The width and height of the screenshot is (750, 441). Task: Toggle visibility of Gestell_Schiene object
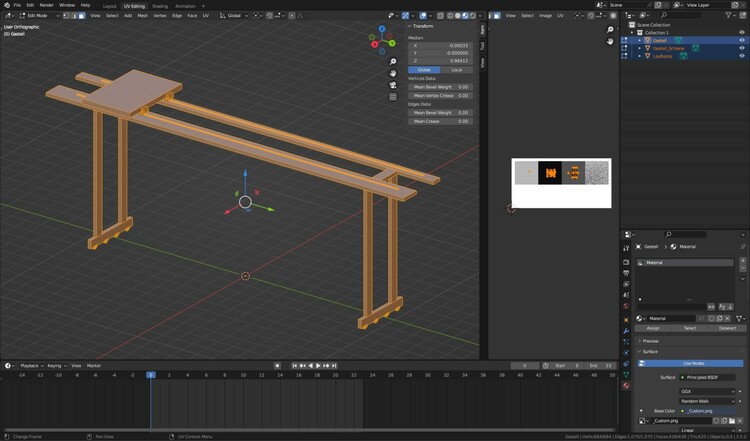click(741, 48)
